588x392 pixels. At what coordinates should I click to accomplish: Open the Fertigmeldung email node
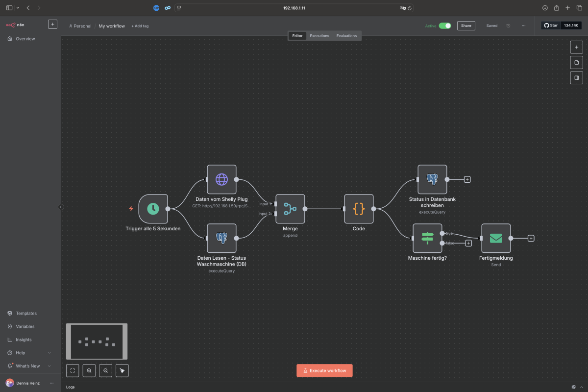click(496, 238)
